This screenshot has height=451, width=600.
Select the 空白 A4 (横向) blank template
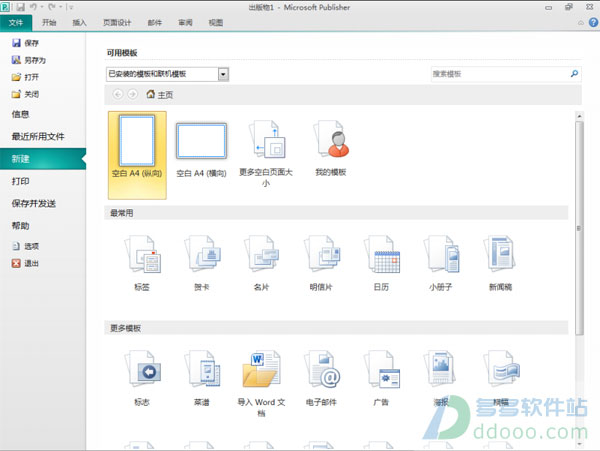click(x=201, y=150)
